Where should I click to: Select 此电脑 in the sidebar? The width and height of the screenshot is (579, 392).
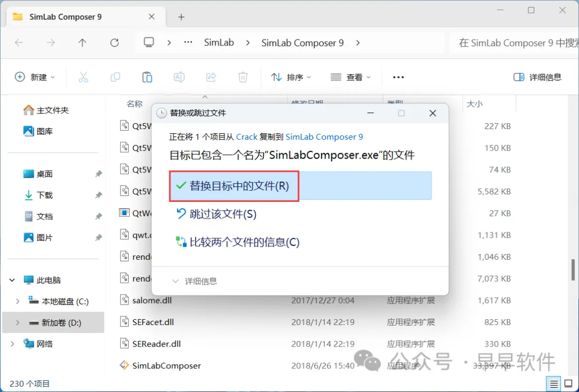(x=42, y=280)
